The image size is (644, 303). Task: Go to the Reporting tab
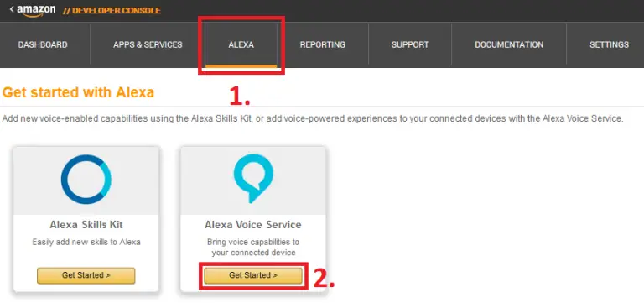tap(322, 44)
